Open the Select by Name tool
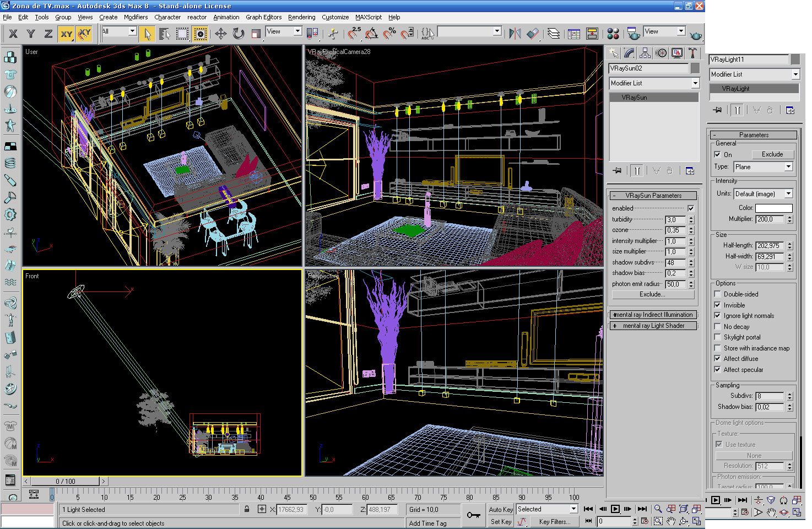The image size is (812, 529). (x=165, y=34)
